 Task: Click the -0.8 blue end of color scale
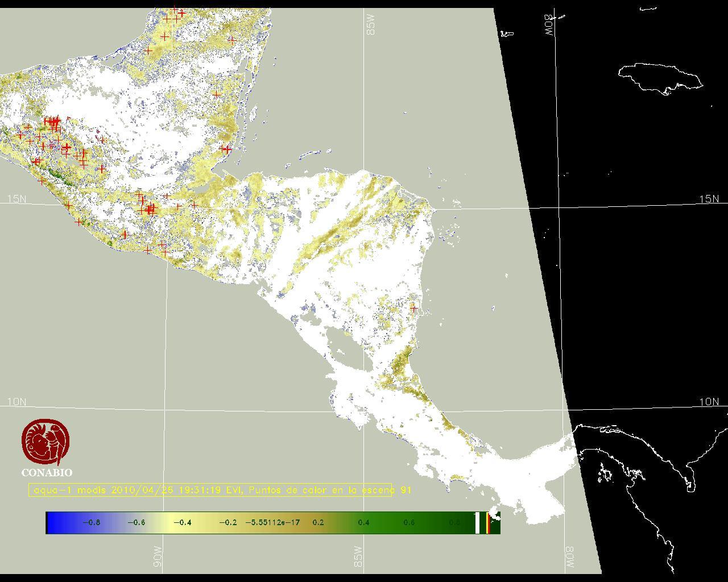click(91, 522)
